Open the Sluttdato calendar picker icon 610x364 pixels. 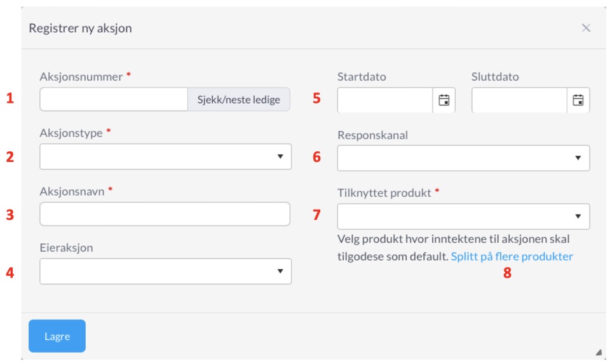pos(578,100)
